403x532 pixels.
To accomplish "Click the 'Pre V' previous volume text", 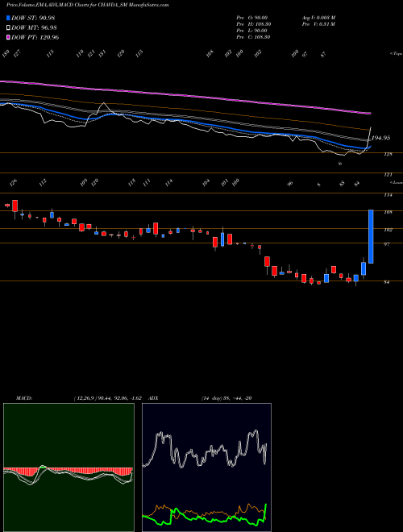I will coord(318,24).
